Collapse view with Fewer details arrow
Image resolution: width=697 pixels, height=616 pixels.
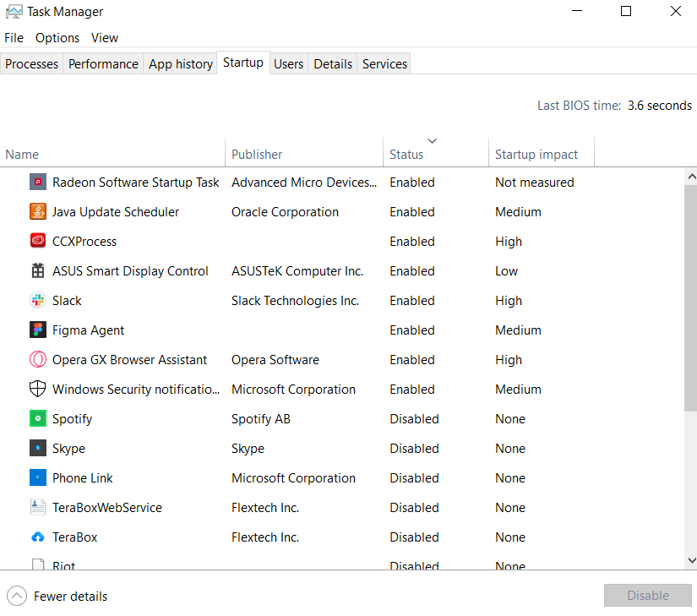coord(17,596)
